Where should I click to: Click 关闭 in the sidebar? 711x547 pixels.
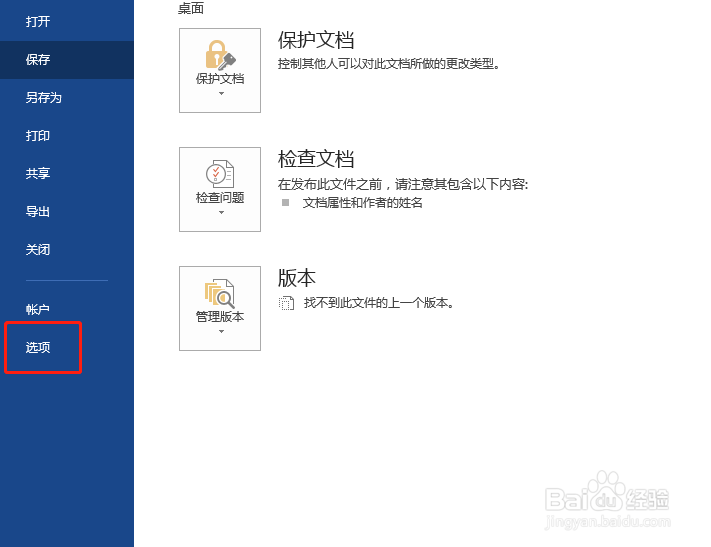click(x=67, y=249)
